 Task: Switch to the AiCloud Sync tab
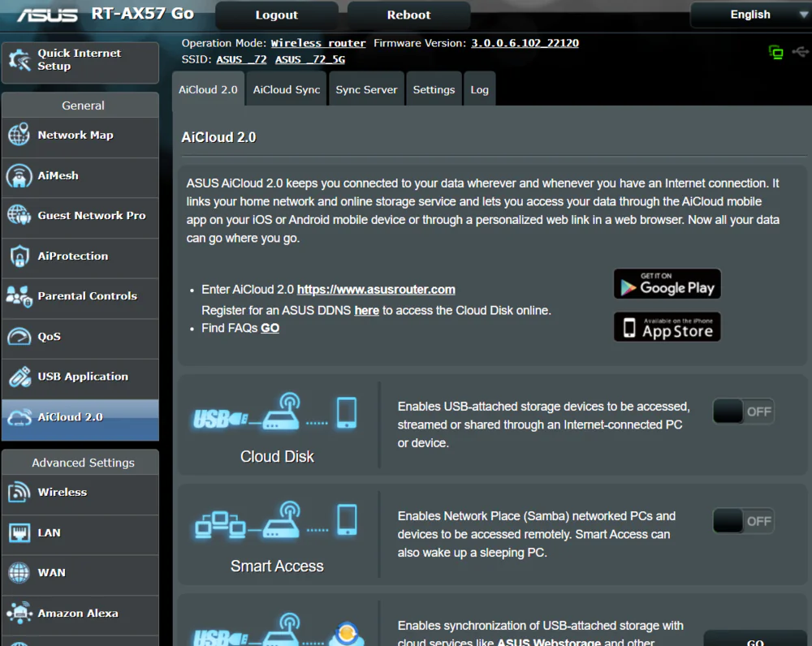(x=287, y=89)
